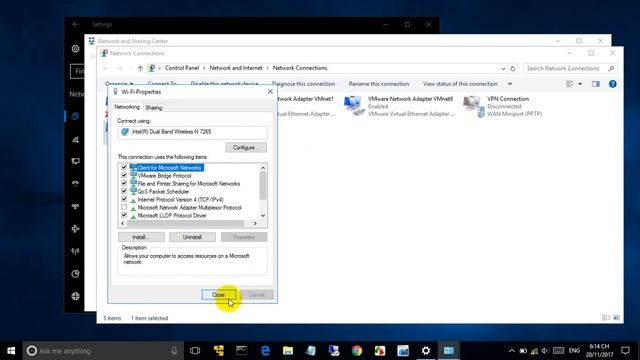Click Diagnose this connection
This screenshot has height=360, width=640.
303,84
